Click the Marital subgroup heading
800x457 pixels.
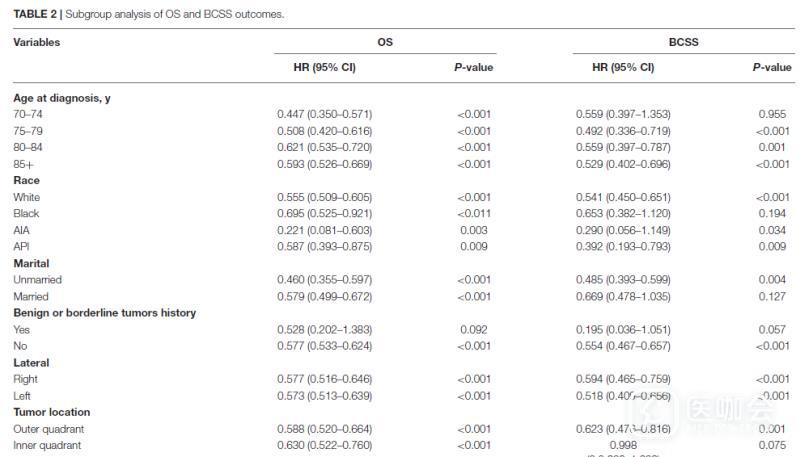[x=31, y=263]
